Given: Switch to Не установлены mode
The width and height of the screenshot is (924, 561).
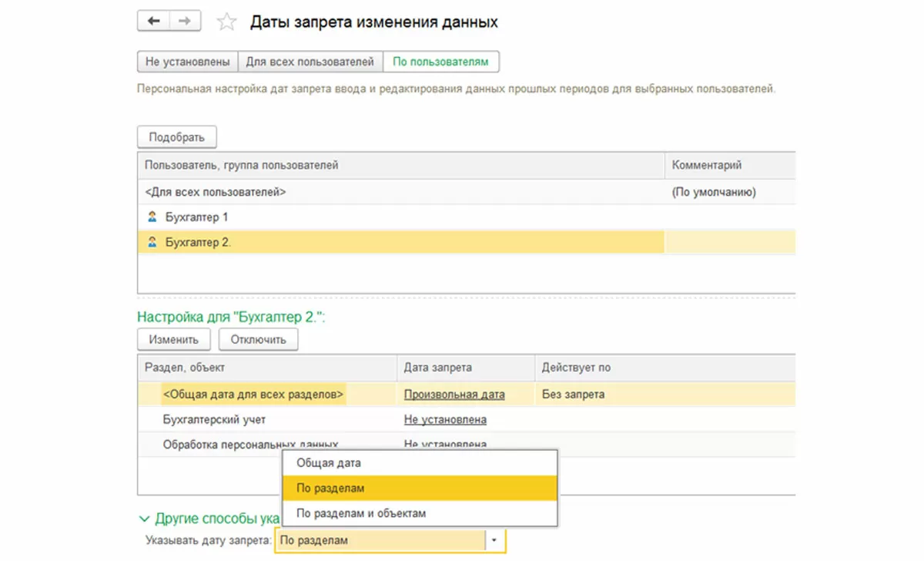Looking at the screenshot, I should 187,62.
